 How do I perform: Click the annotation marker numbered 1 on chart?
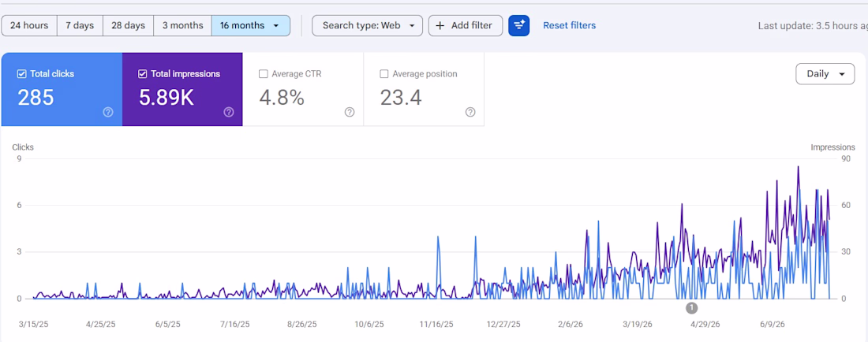tap(691, 308)
